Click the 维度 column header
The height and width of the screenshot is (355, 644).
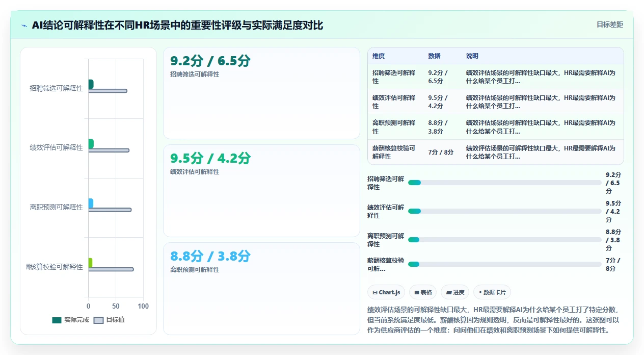379,56
